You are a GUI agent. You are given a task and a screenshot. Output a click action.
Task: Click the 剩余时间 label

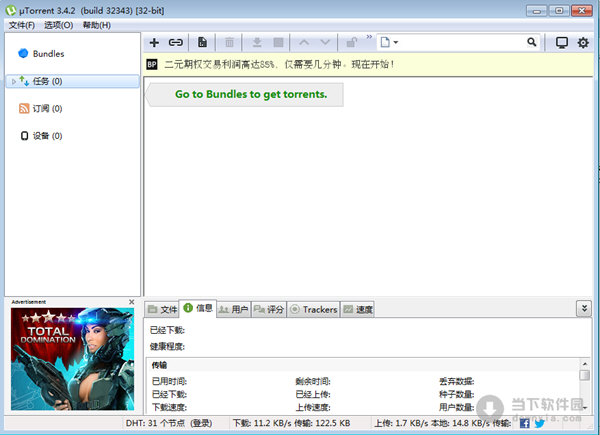pos(313,381)
